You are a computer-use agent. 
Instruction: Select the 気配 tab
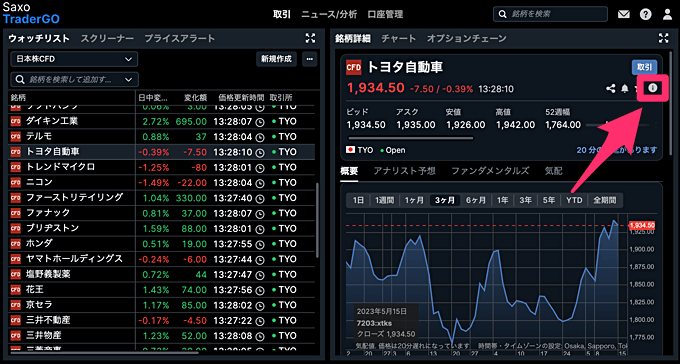tap(553, 171)
